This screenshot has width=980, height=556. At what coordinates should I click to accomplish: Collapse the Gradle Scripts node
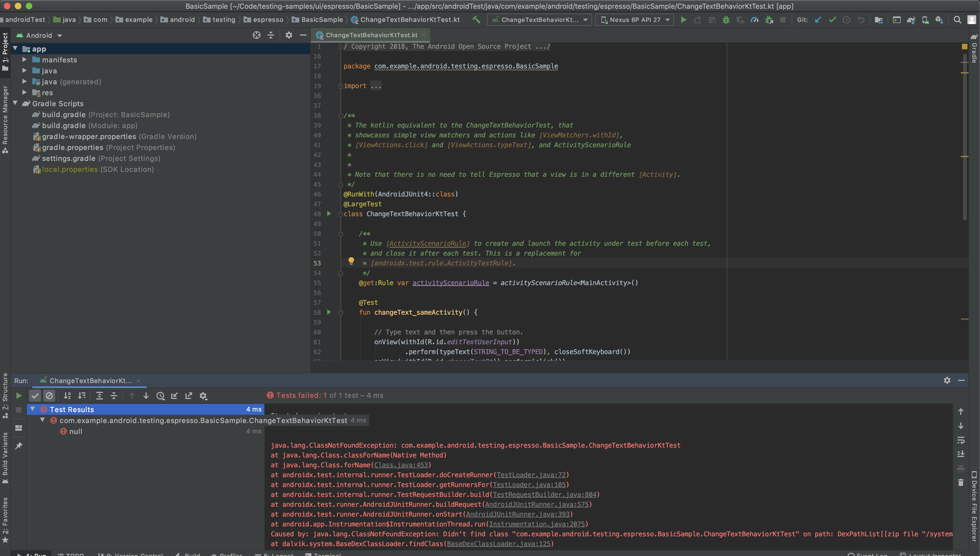(15, 103)
